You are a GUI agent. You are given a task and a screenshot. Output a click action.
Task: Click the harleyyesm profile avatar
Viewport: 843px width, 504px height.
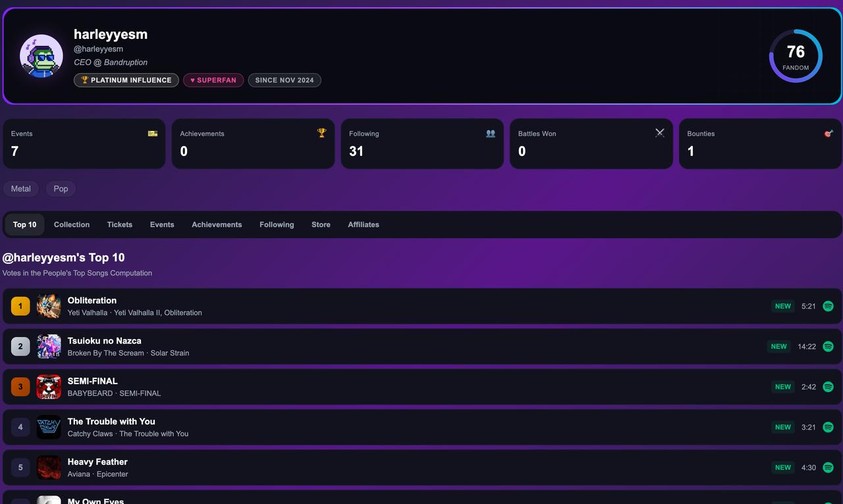41,57
